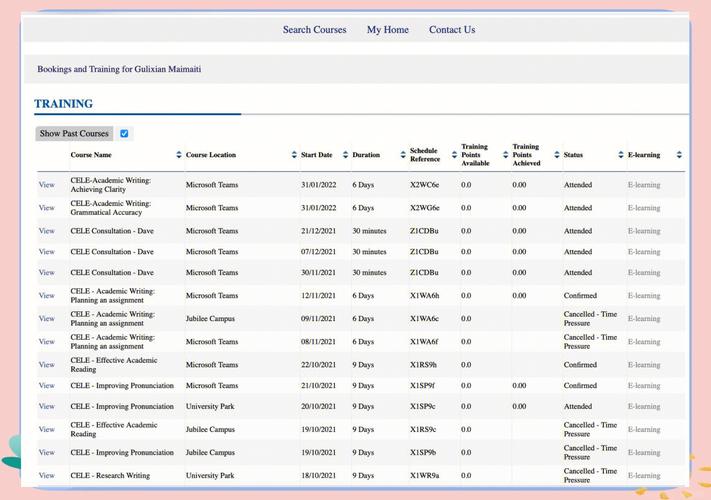Click the Status column sort arrows
Image resolution: width=711 pixels, height=500 pixels.
[621, 155]
